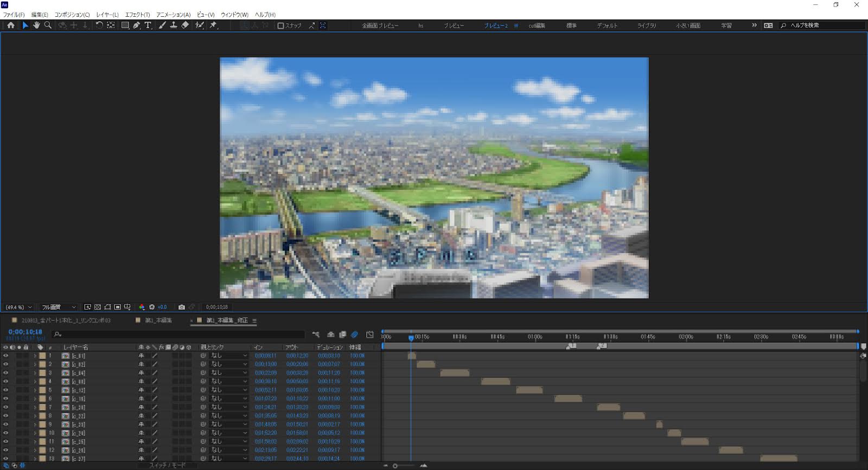Hide layer 4 with its eye icon
The height and width of the screenshot is (470, 868).
(5, 382)
